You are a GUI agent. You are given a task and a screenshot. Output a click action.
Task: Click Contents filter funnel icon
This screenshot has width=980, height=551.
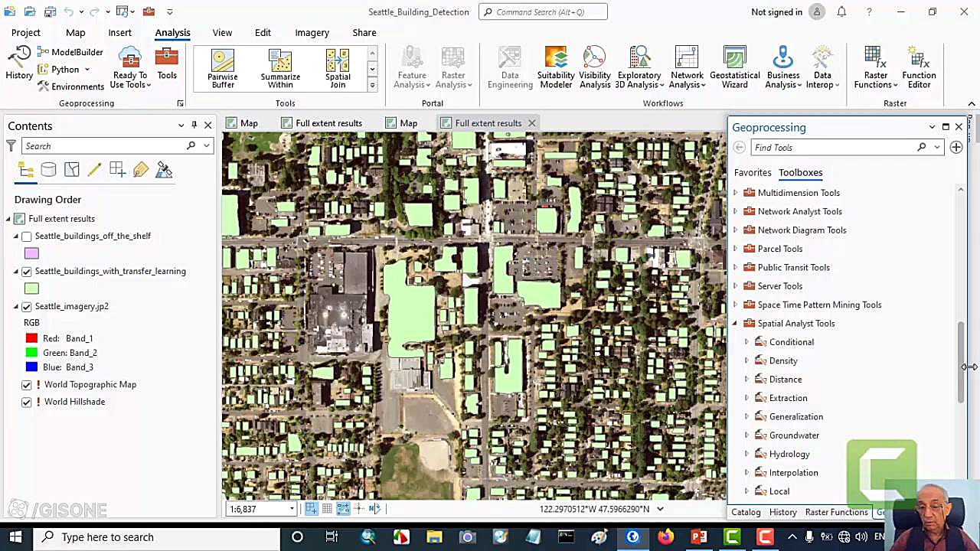pos(11,145)
